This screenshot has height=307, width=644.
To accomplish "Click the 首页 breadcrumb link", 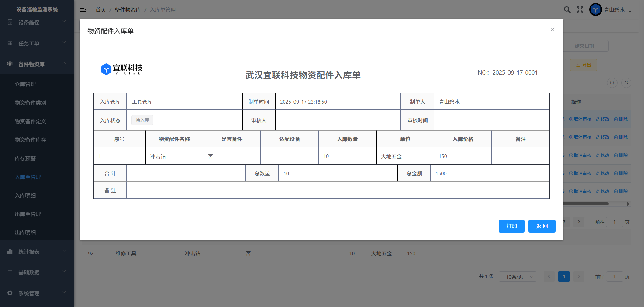I will point(101,10).
